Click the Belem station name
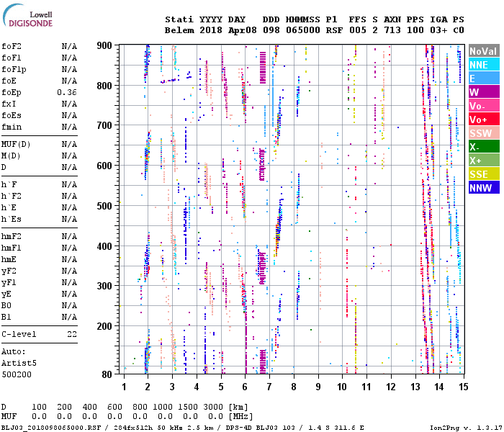This screenshot has height=432, width=504. 179,30
